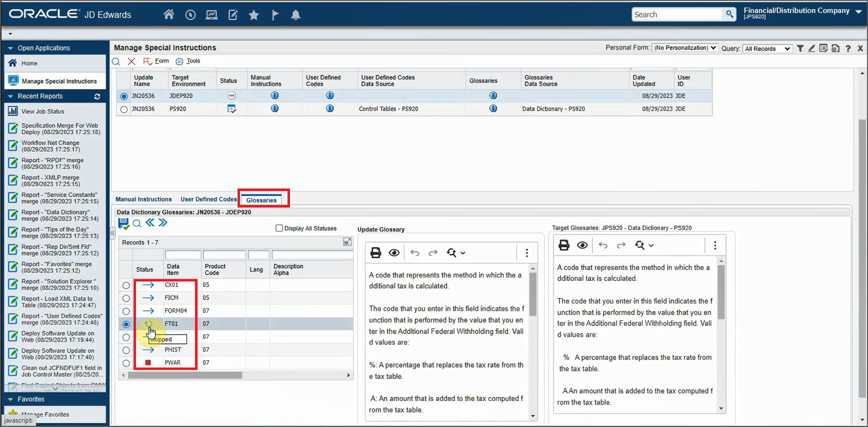Open the help question mark icon
The width and height of the screenshot is (868, 427).
pos(848,48)
